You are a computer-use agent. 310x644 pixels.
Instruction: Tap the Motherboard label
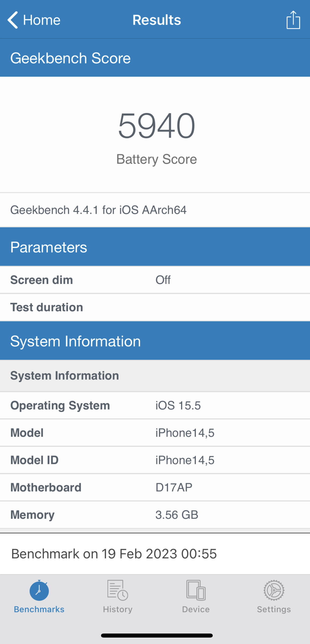point(46,487)
